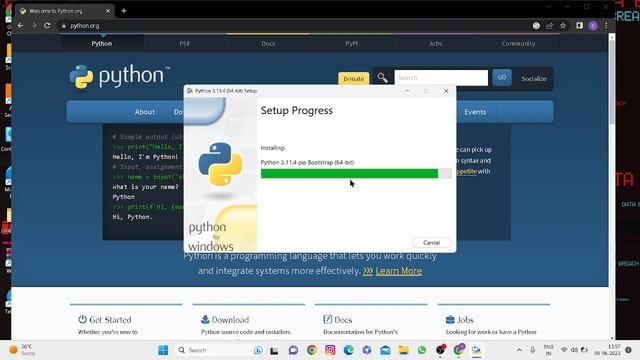
Task: Close the Python 3.11.4 Setup dialog
Action: (446, 91)
